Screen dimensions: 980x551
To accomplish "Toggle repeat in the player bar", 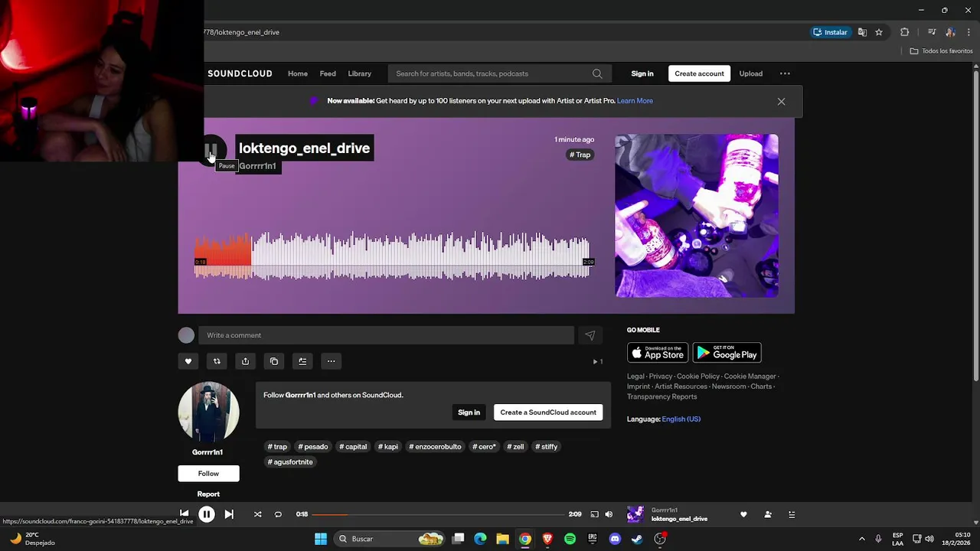I will pyautogui.click(x=278, y=514).
